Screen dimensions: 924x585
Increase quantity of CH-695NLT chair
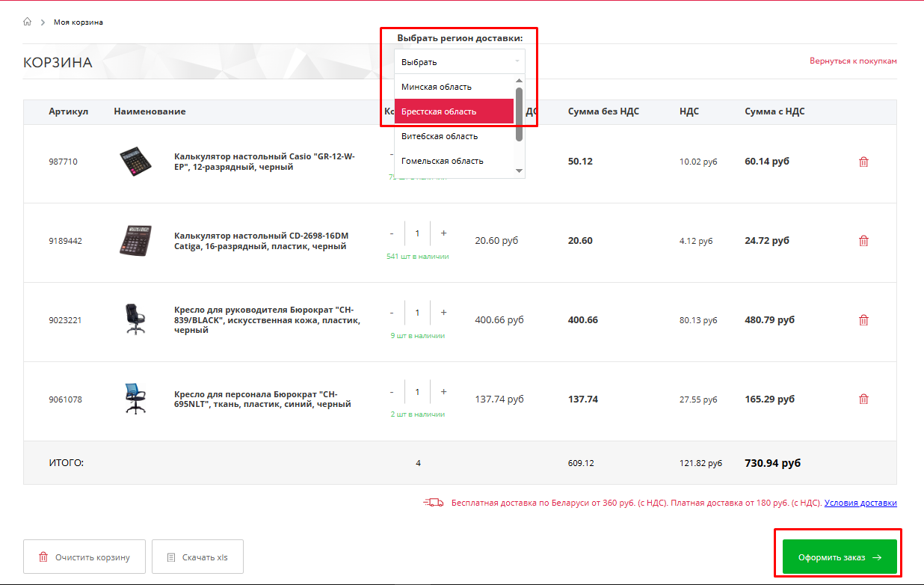coord(443,392)
